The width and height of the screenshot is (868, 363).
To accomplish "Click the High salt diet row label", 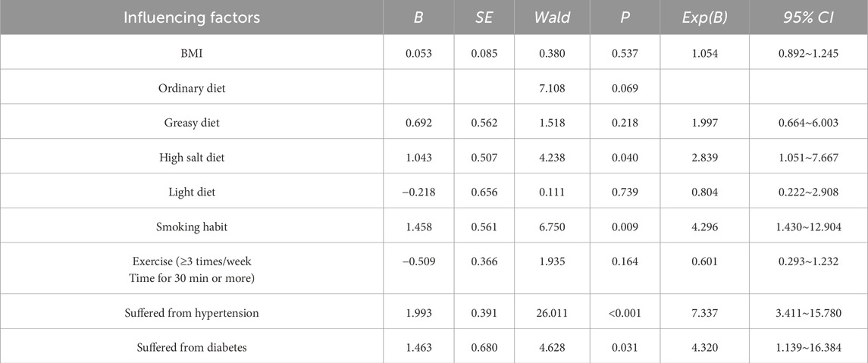I will pyautogui.click(x=192, y=157).
